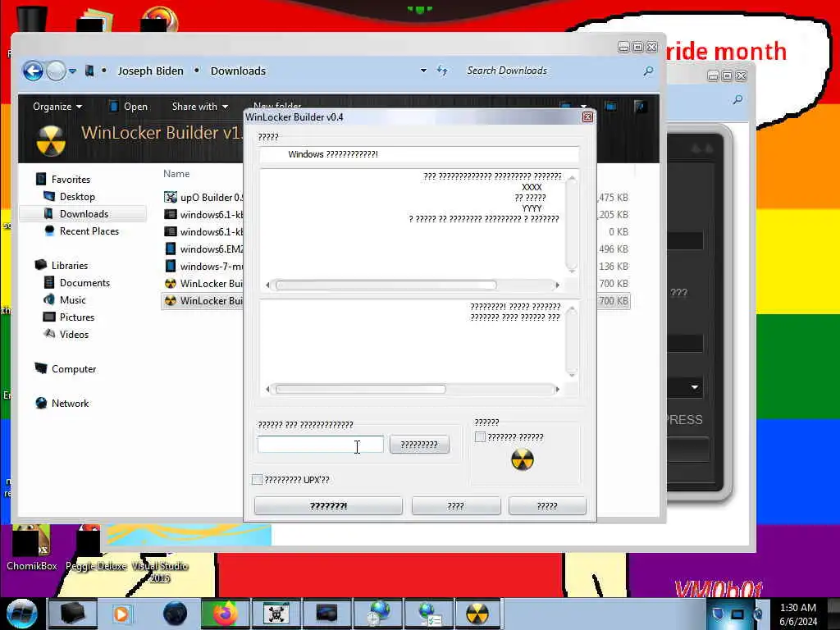
Task: Click skull-and-crossbones taskbar icon
Action: tap(276, 614)
